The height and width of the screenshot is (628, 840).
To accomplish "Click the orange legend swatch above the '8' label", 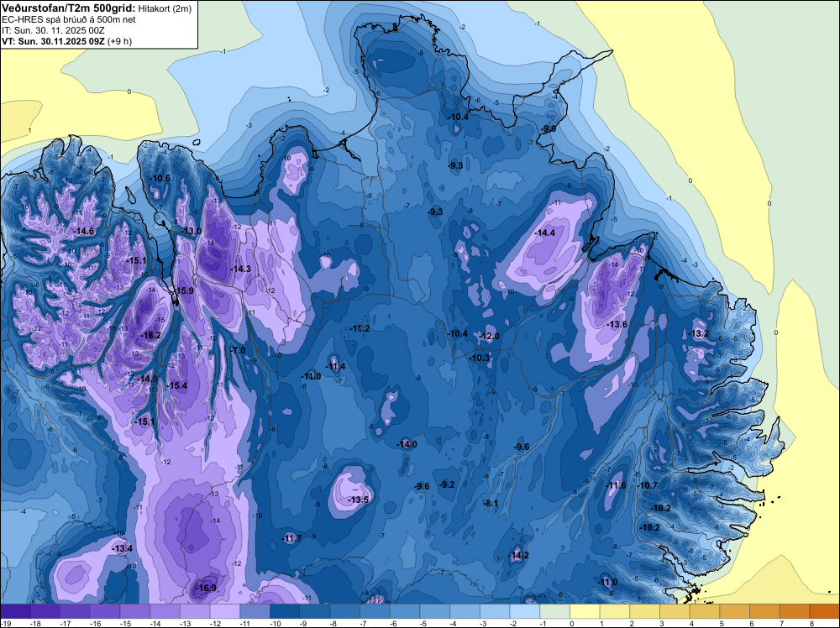I will point(825,611).
